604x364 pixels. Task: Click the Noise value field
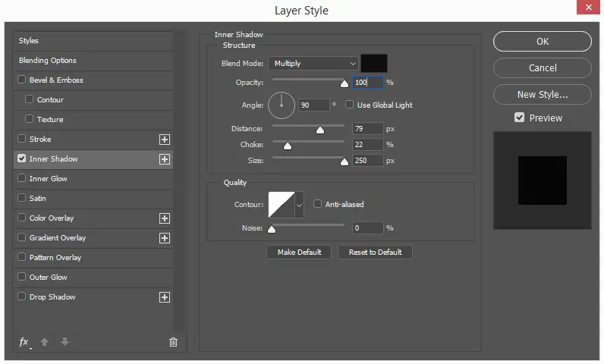[367, 227]
